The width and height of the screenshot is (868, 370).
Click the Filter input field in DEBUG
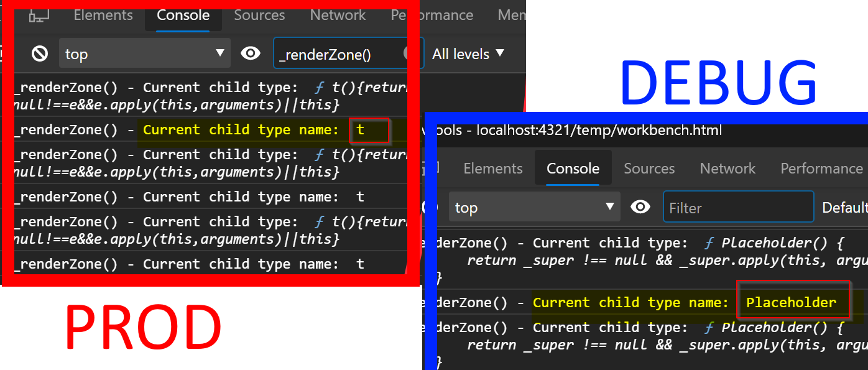pyautogui.click(x=738, y=207)
